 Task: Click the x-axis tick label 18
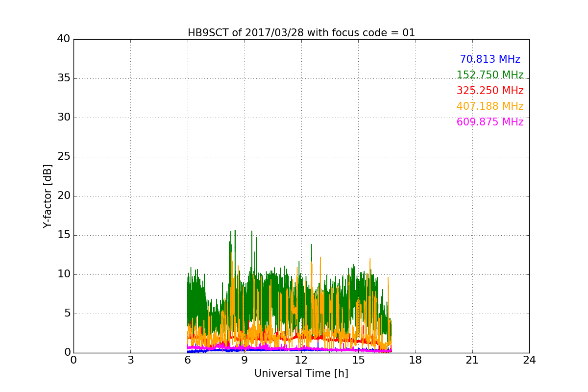pos(416,360)
